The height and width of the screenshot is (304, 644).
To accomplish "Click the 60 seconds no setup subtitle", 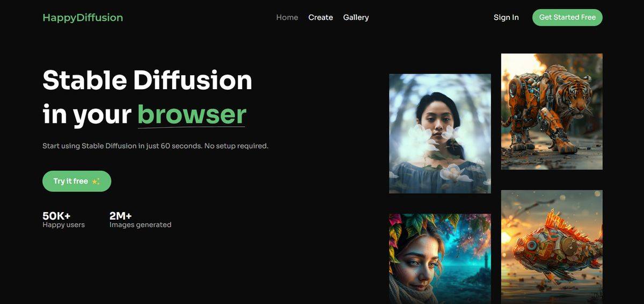I will [x=155, y=146].
